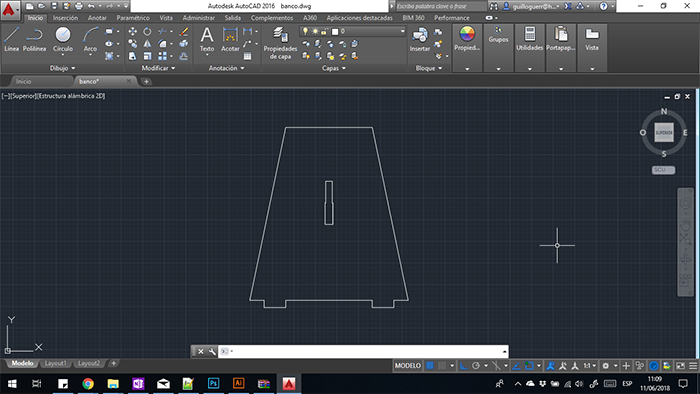Screen dimensions: 700x394
Task: Click the Erase tool icon
Action: click(x=183, y=31)
